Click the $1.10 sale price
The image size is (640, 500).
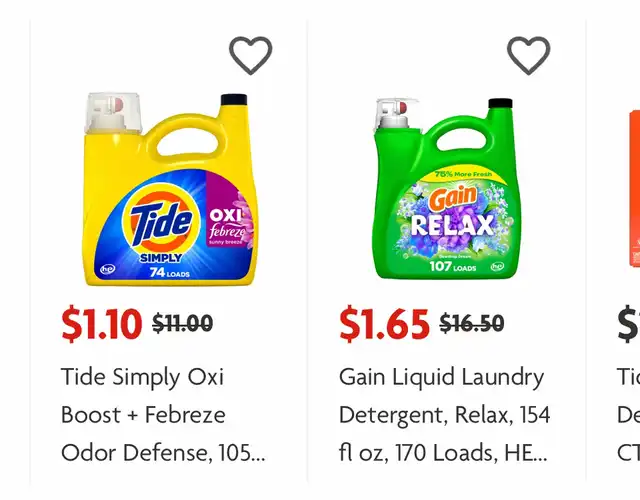point(101,323)
